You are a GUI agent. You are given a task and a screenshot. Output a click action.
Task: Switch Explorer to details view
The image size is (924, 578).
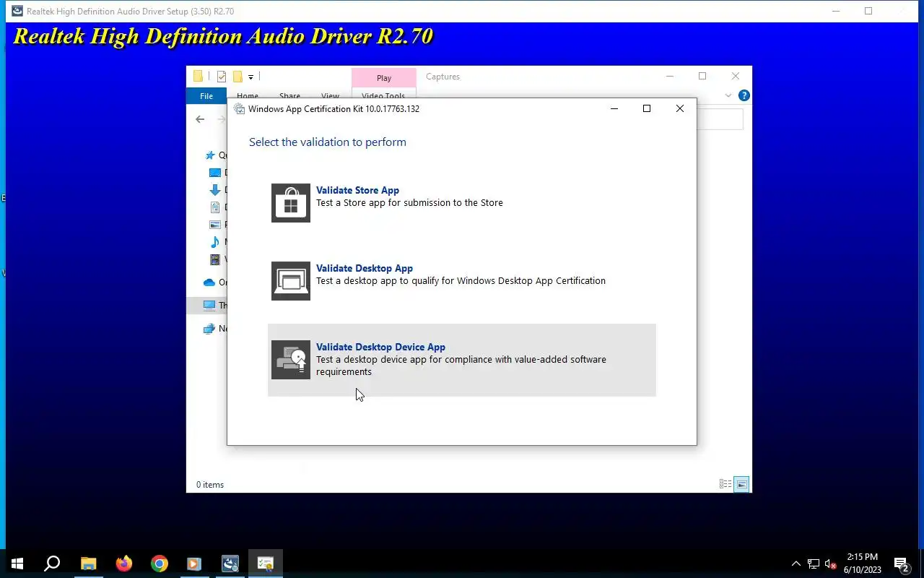pyautogui.click(x=725, y=485)
